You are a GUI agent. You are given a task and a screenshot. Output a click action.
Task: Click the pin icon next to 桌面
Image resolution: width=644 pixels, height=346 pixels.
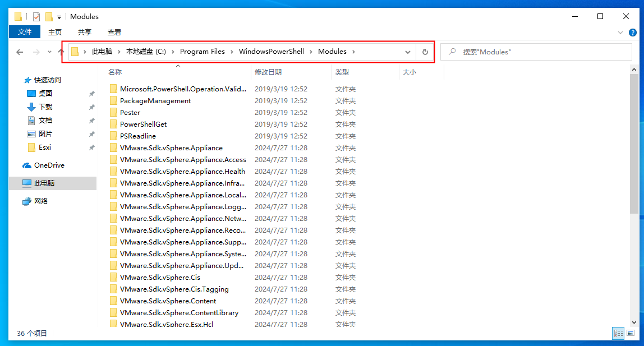[91, 94]
